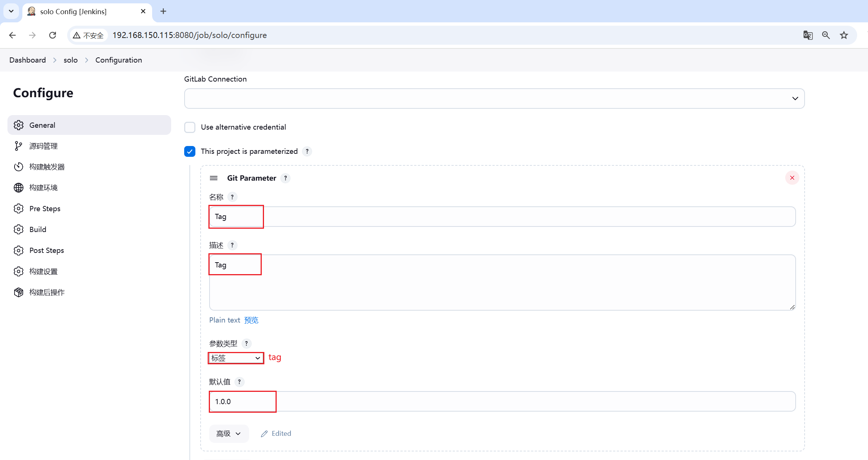Jump to 构建后操作 section
This screenshot has height=460, width=868.
[x=89, y=292]
